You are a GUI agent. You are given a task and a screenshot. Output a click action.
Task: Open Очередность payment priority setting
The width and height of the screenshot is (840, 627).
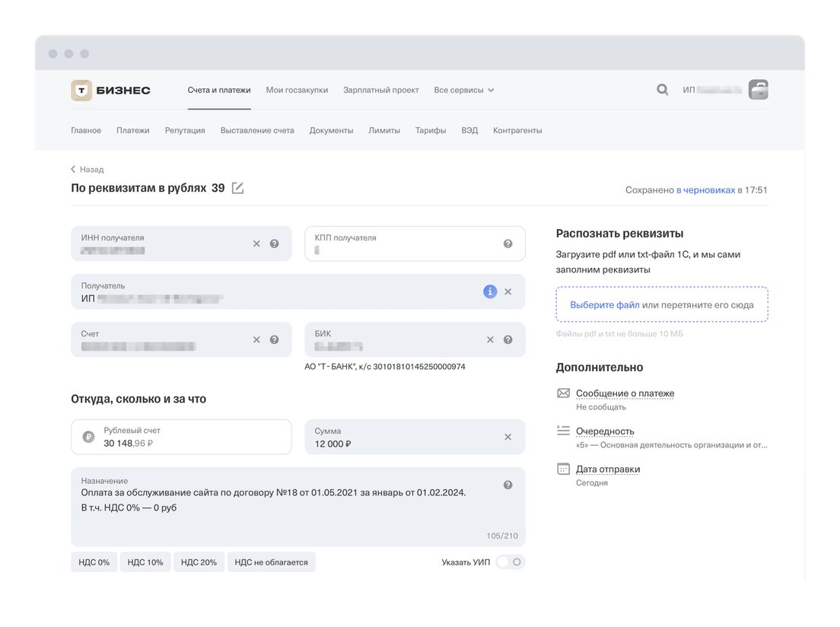pos(604,431)
